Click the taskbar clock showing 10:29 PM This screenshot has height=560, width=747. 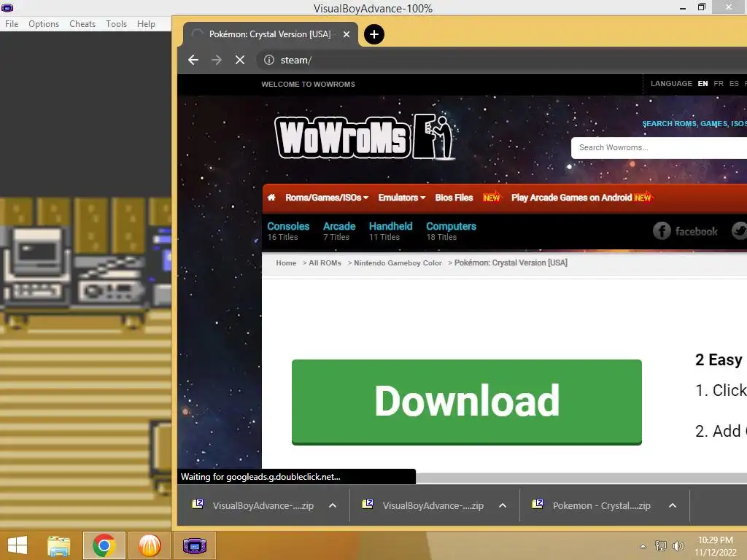(716, 546)
